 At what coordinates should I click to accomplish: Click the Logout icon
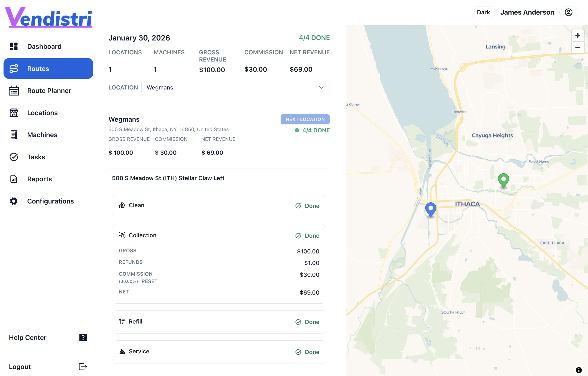(x=82, y=367)
